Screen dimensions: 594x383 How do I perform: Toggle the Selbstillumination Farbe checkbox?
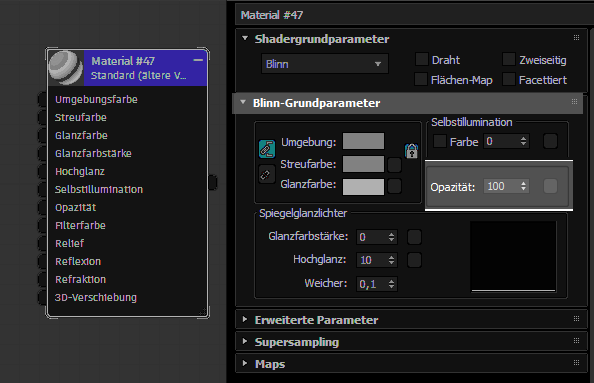click(440, 141)
